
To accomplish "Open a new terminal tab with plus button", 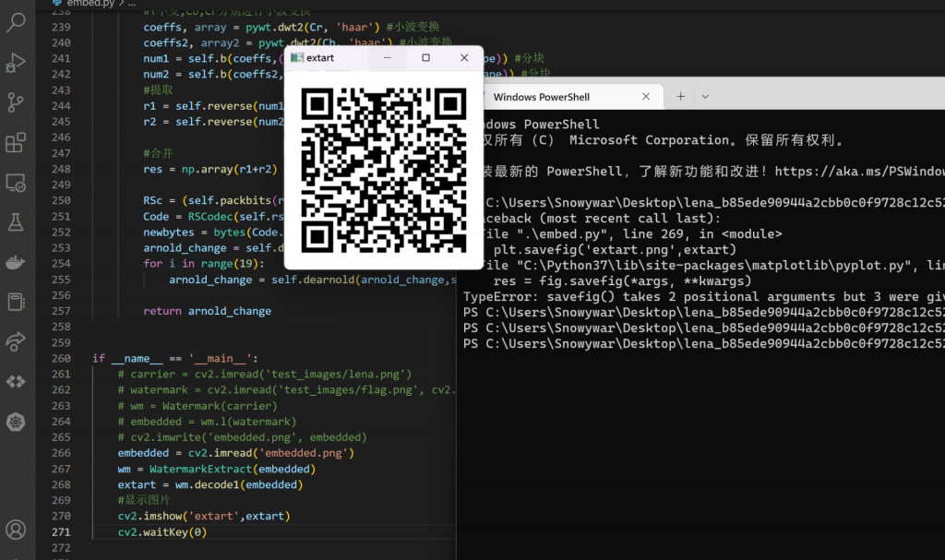I will [680, 97].
